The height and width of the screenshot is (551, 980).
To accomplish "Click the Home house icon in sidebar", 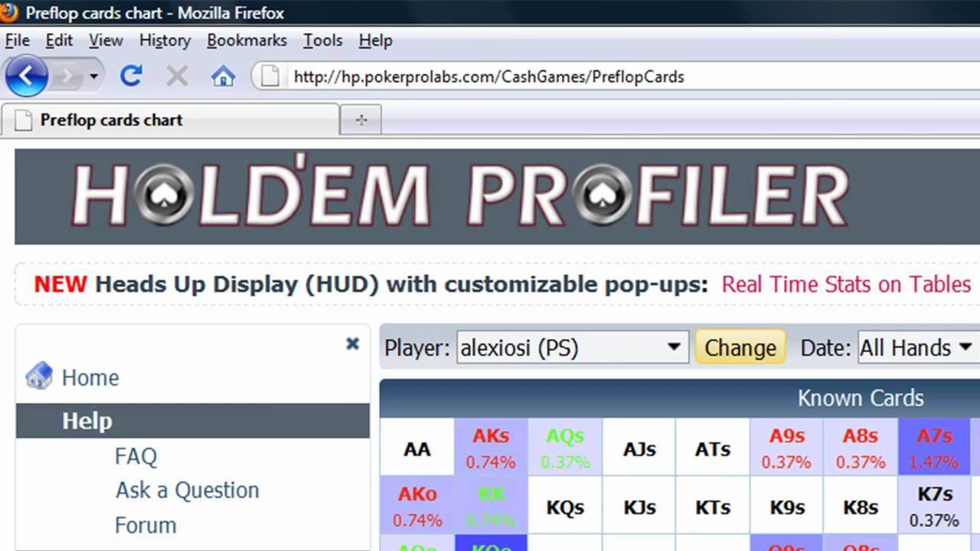I will 38,377.
